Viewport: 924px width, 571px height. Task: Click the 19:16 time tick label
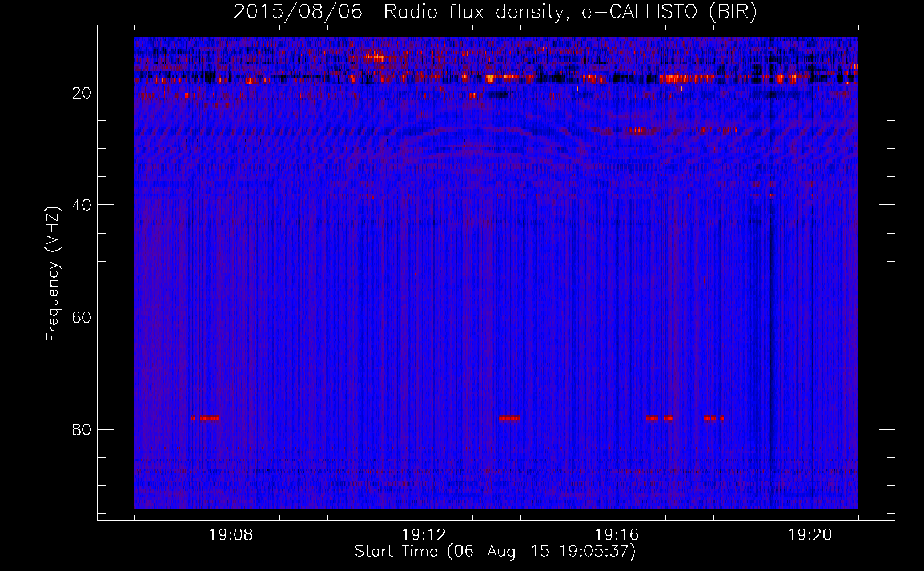tap(617, 535)
